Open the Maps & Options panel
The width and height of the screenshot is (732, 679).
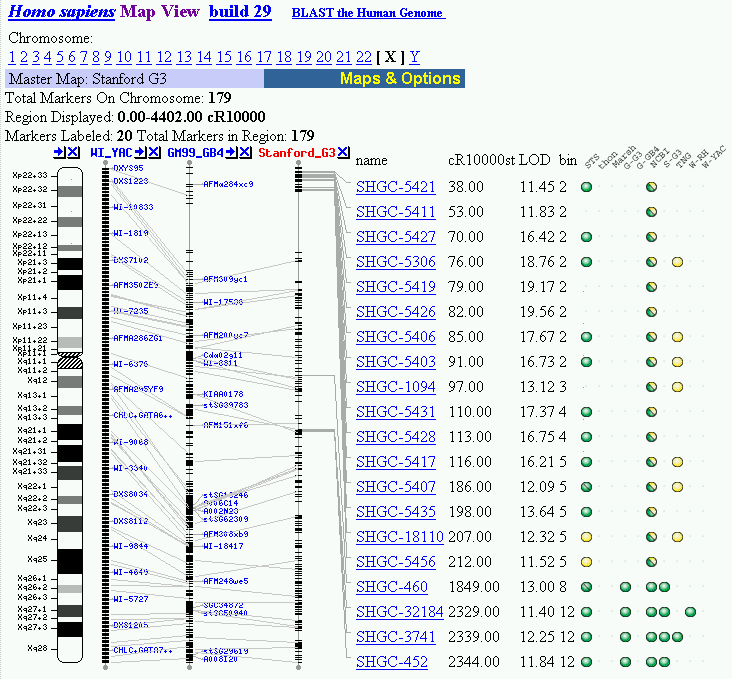pyautogui.click(x=400, y=79)
